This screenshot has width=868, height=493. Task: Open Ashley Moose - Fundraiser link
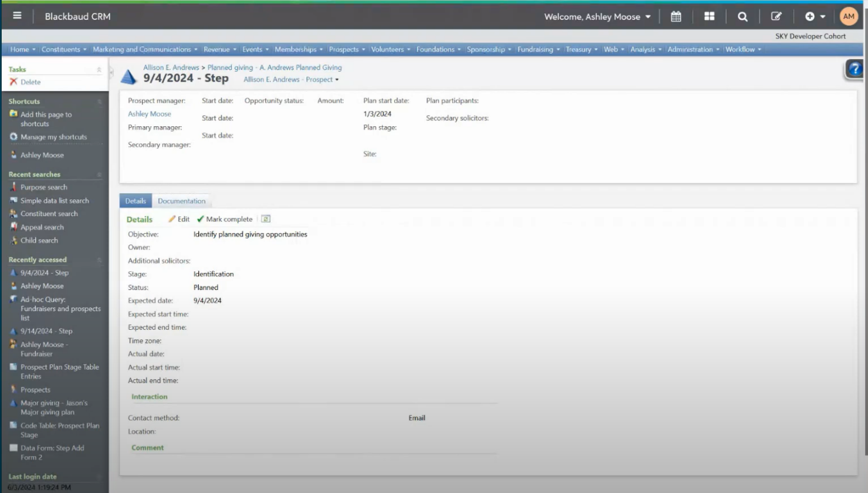pos(44,349)
